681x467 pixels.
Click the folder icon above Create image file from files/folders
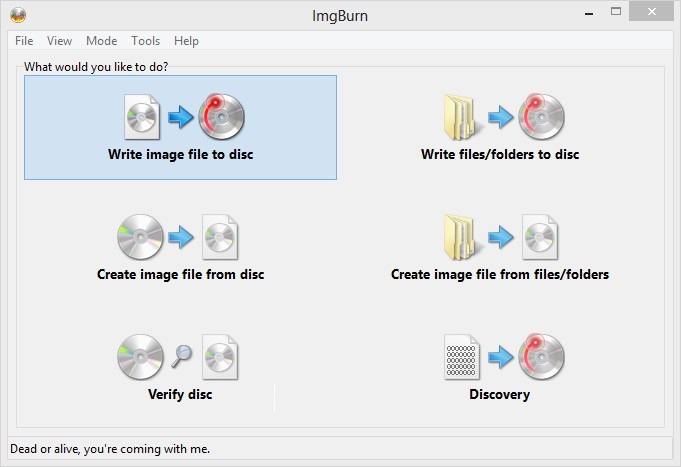point(461,237)
